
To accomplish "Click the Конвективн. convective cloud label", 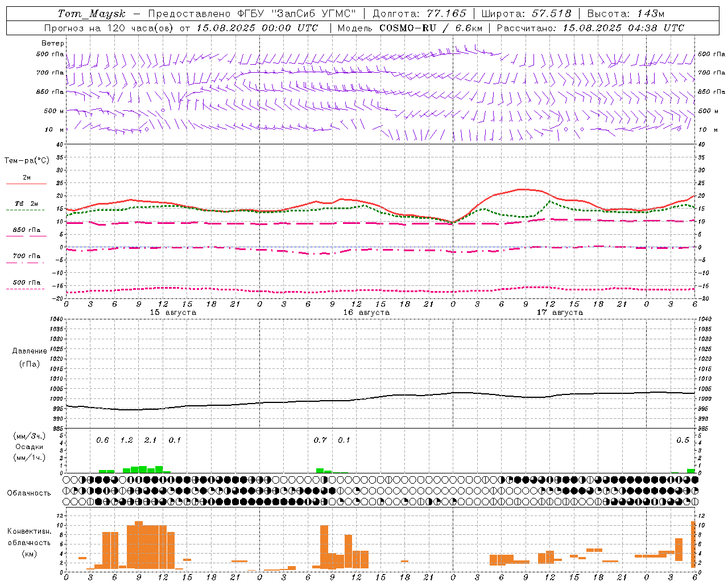I will tap(29, 531).
